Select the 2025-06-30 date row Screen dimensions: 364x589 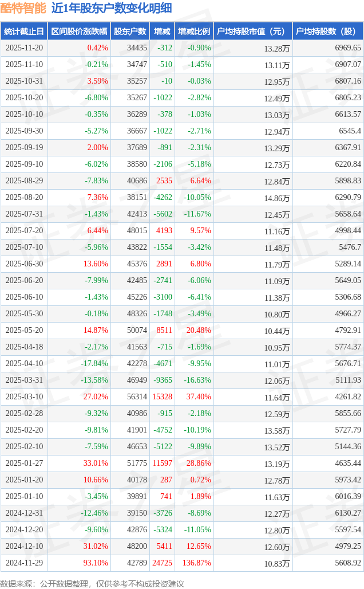point(24,264)
